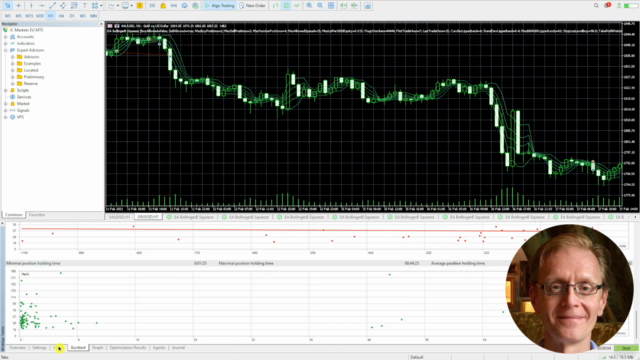Open the notifications icon with red badge
The height and width of the screenshot is (360, 640).
(607, 6)
